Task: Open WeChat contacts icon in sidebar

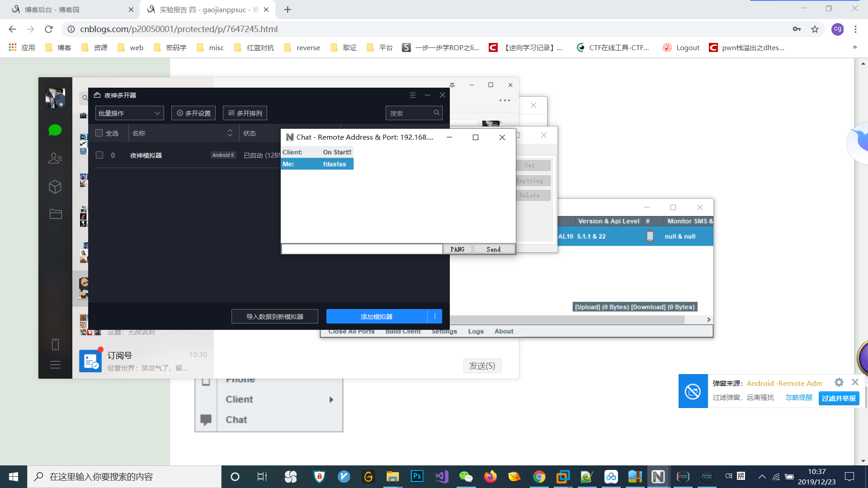Action: click(55, 158)
